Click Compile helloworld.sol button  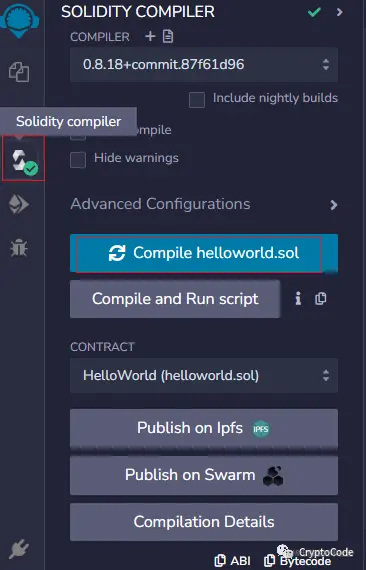tap(204, 253)
